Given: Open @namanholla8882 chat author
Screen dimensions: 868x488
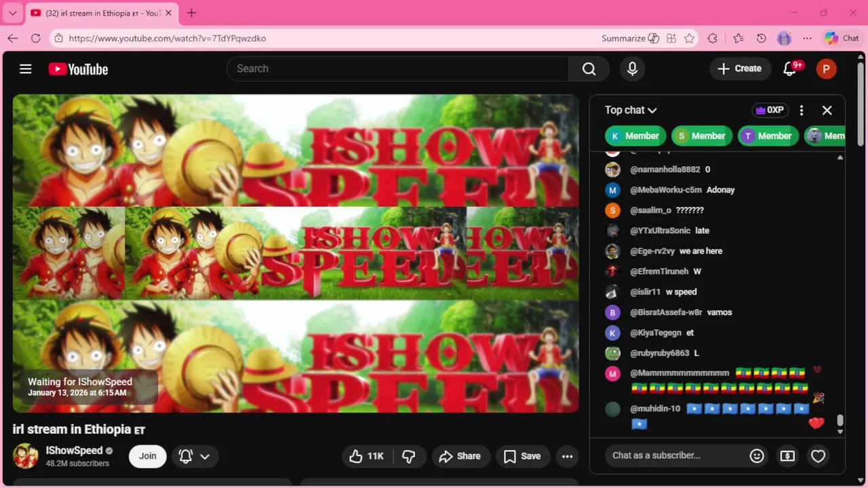Looking at the screenshot, I should 665,169.
